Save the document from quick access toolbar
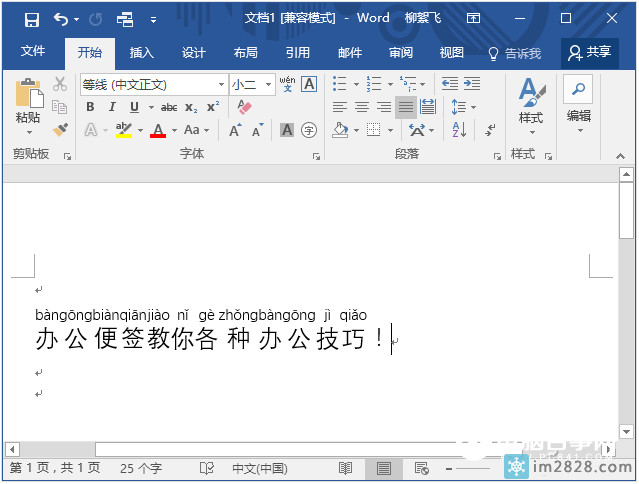 (x=31, y=18)
